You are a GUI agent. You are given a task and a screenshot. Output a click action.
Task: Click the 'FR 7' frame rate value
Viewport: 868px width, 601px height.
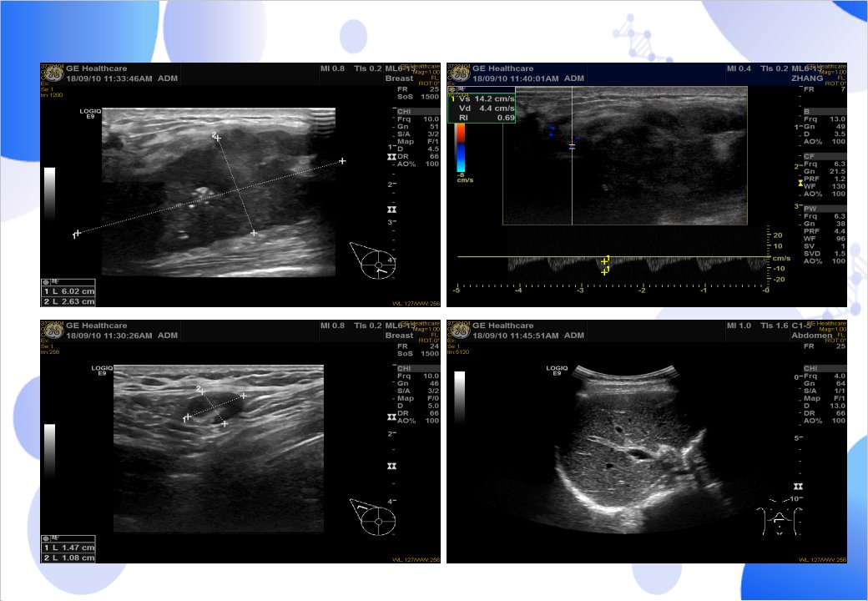[825, 89]
